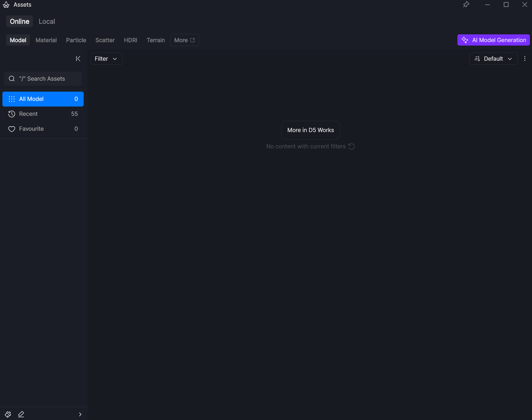Open the Filter dropdown
The height and width of the screenshot is (420, 532).
click(x=106, y=59)
